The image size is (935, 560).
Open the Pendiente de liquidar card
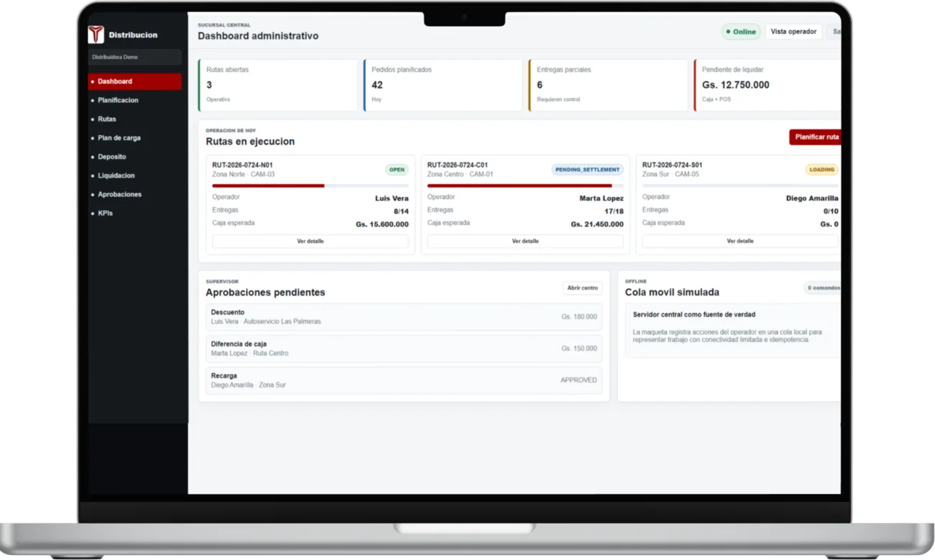767,85
